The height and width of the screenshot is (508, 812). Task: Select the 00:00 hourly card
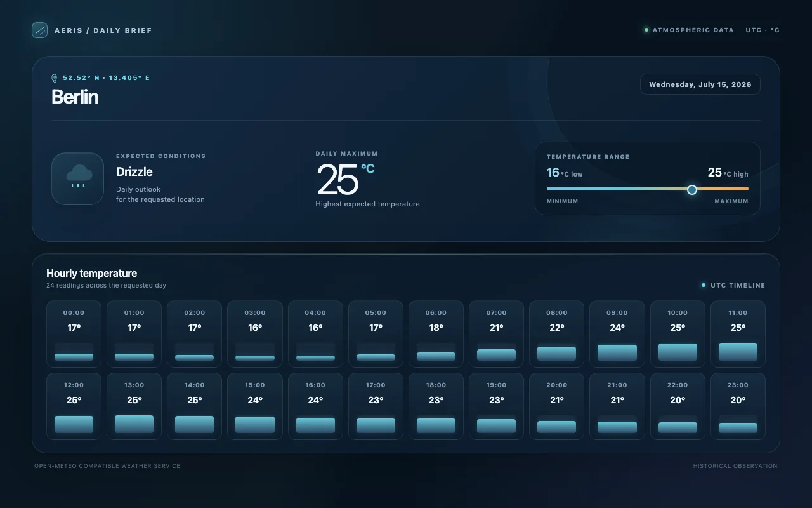(x=74, y=334)
